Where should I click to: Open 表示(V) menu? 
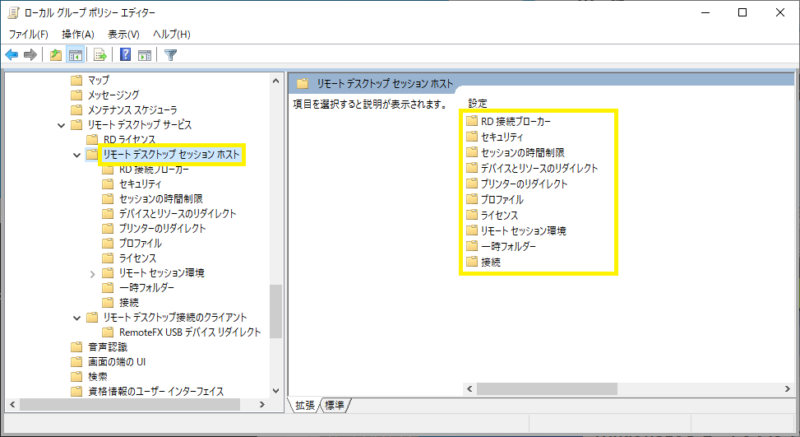pos(123,34)
